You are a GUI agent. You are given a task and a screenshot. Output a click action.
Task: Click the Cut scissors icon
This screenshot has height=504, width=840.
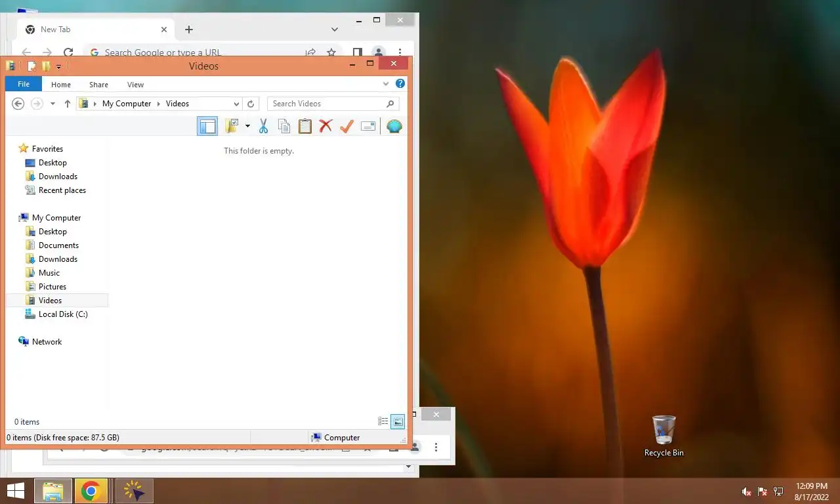263,126
